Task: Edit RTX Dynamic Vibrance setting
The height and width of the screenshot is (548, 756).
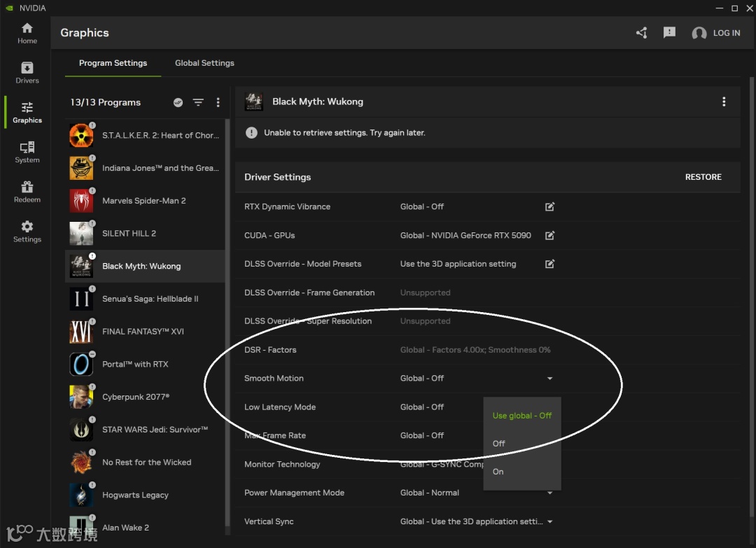Action: click(549, 206)
